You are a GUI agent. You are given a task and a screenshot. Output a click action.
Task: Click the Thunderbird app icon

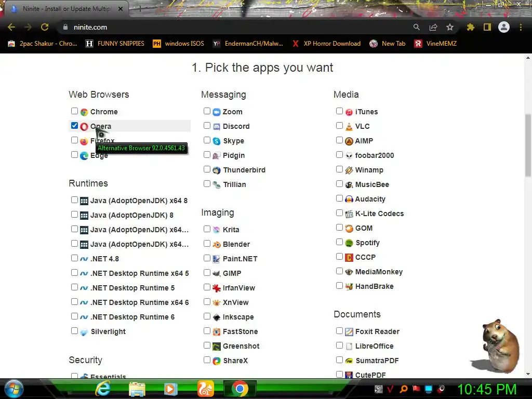coord(217,170)
